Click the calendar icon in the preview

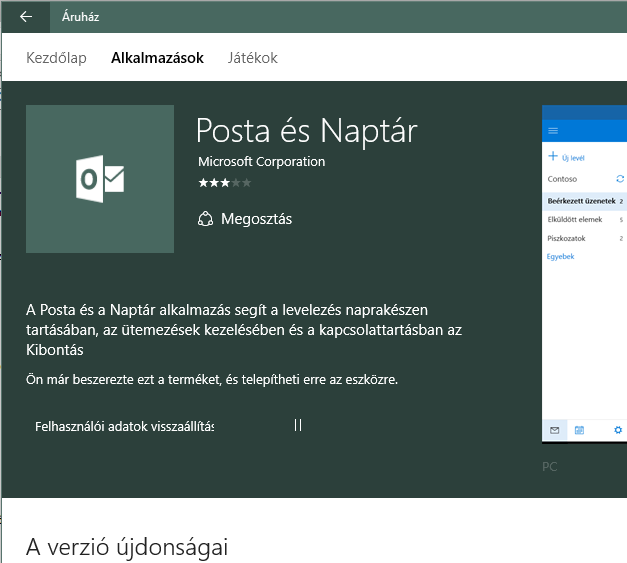click(x=579, y=430)
